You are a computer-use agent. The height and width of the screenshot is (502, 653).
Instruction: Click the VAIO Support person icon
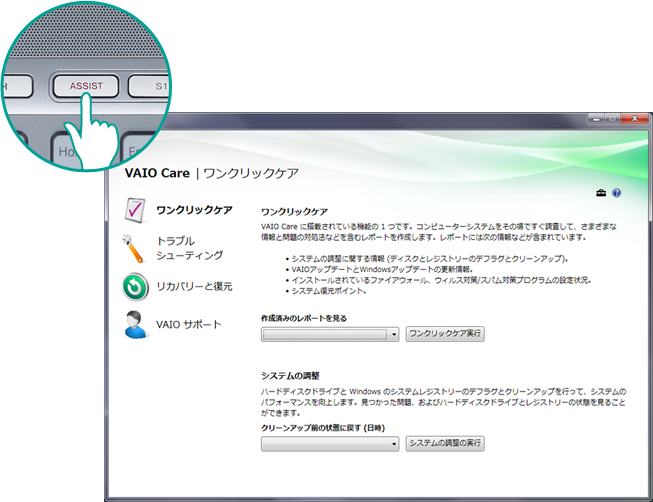point(134,325)
